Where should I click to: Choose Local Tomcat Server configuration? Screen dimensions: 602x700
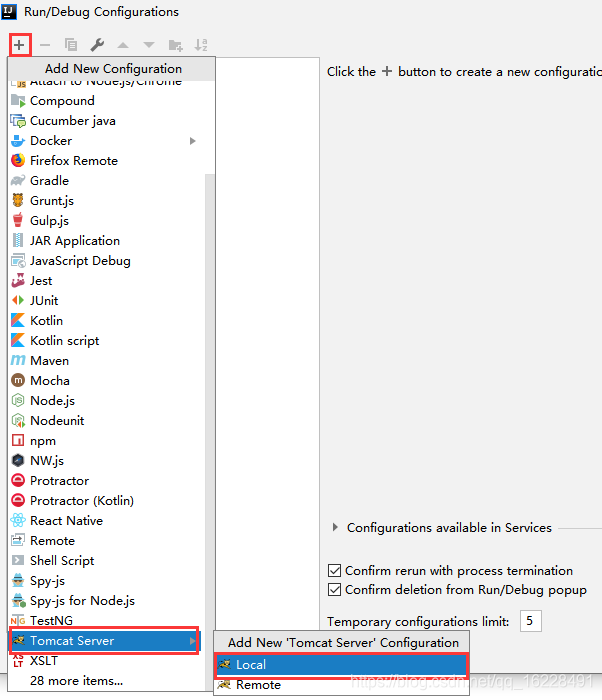pyautogui.click(x=342, y=665)
